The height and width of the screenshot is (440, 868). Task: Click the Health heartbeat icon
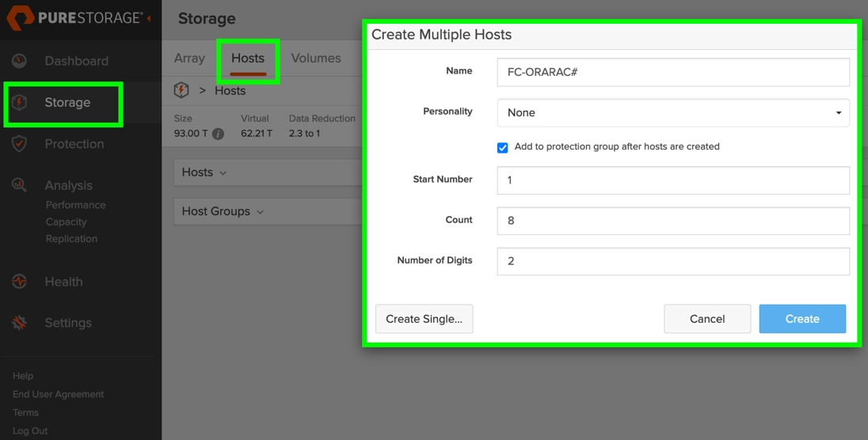coord(20,282)
